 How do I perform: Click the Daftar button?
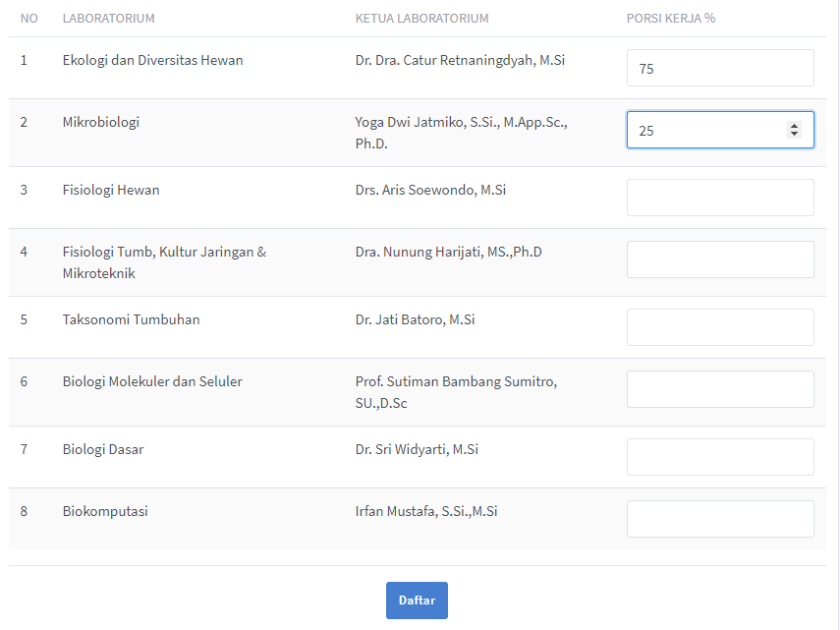click(x=417, y=601)
